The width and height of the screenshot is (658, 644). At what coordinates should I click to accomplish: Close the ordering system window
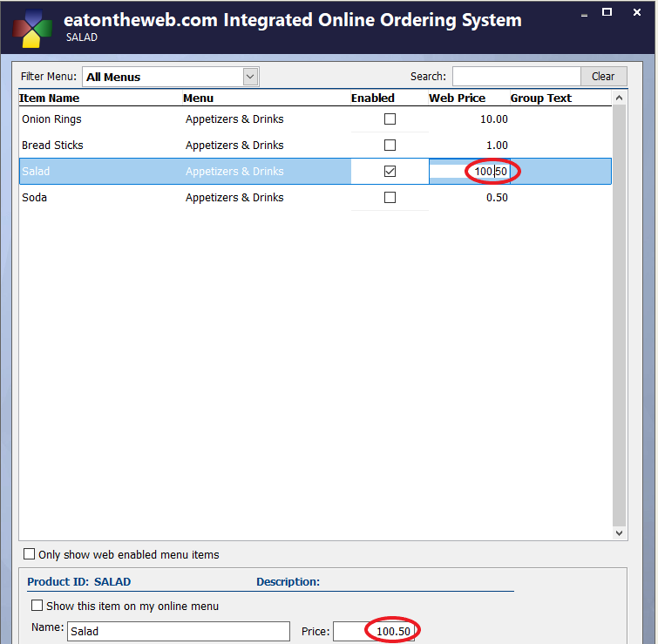[636, 12]
